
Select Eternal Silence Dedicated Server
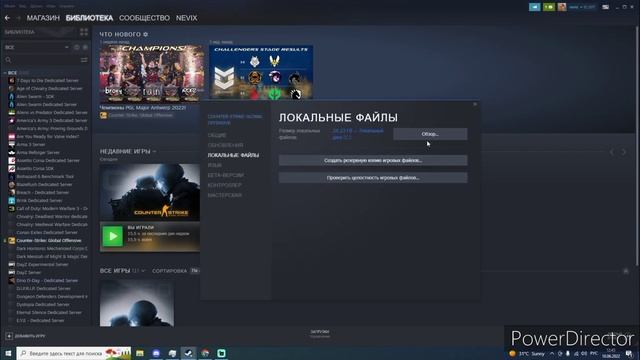coord(49,313)
